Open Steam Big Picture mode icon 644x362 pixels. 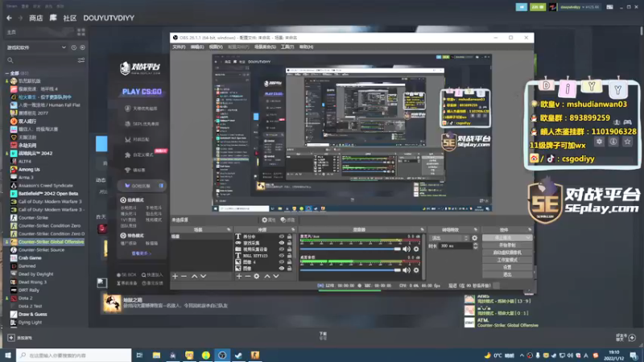pos(610,7)
